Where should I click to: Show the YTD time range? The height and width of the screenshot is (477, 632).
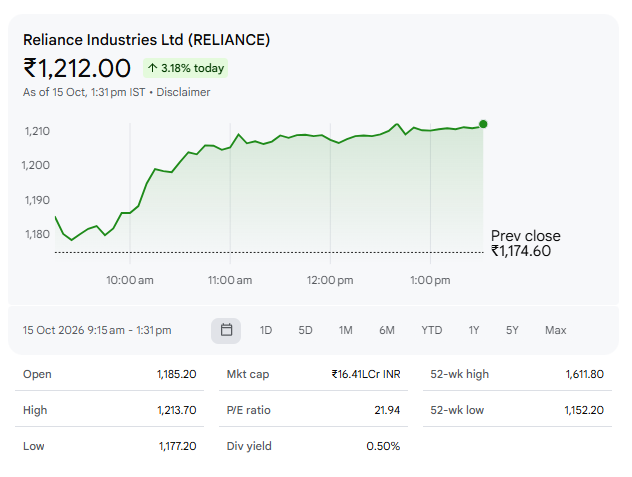click(x=432, y=330)
